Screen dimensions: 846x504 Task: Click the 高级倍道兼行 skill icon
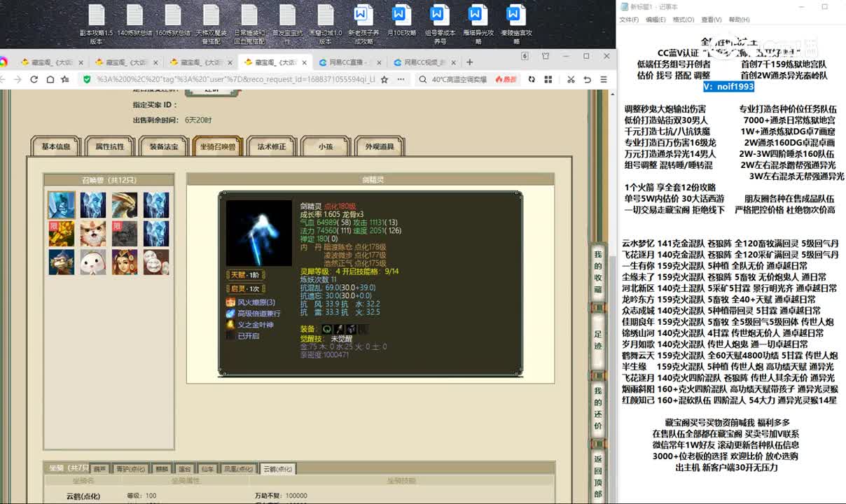click(230, 314)
